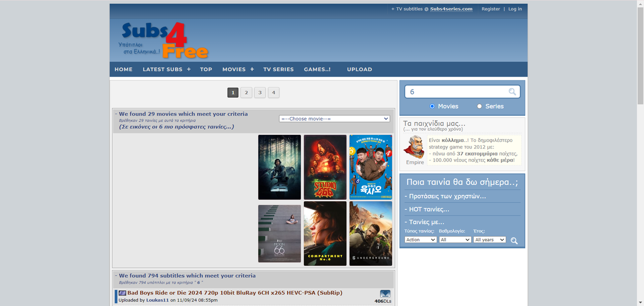Open the TV SERIES menu item

pyautogui.click(x=278, y=69)
